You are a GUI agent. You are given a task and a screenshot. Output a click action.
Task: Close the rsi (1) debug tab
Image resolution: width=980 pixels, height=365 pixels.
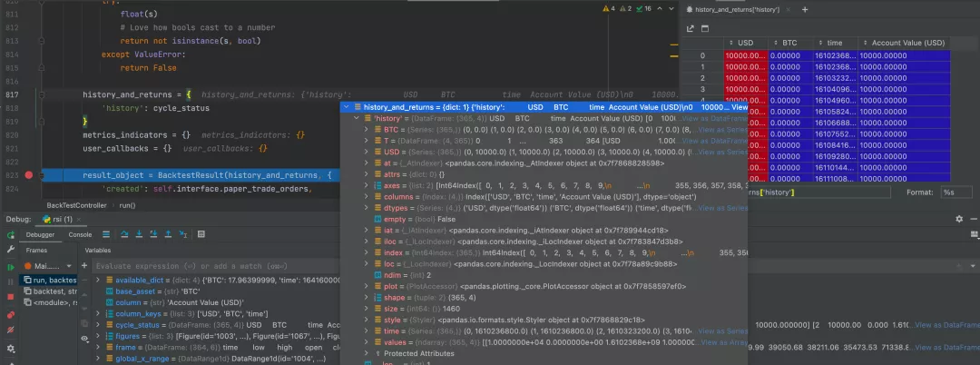(x=79, y=220)
